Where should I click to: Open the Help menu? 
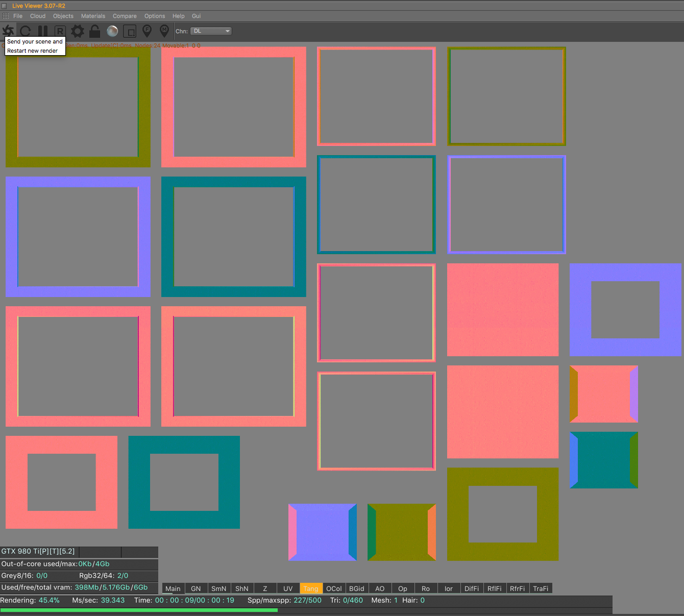click(x=179, y=16)
